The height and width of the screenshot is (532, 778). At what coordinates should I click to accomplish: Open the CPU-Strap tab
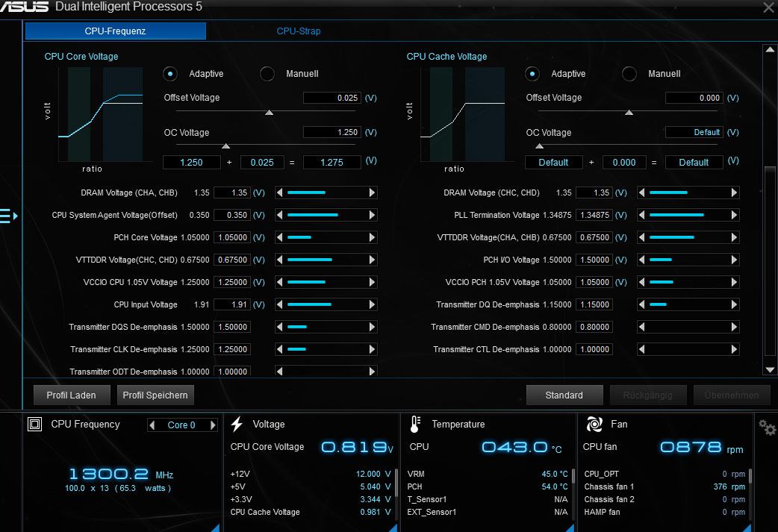pos(298,31)
